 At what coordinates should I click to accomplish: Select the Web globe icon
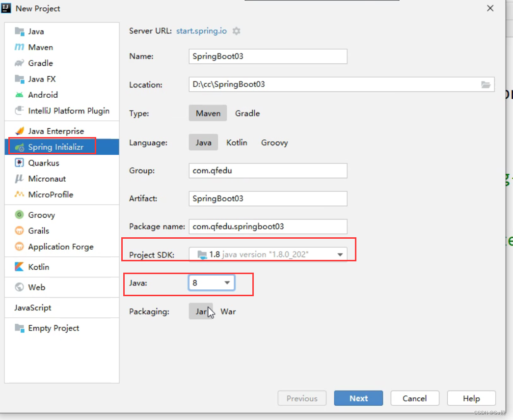(19, 287)
